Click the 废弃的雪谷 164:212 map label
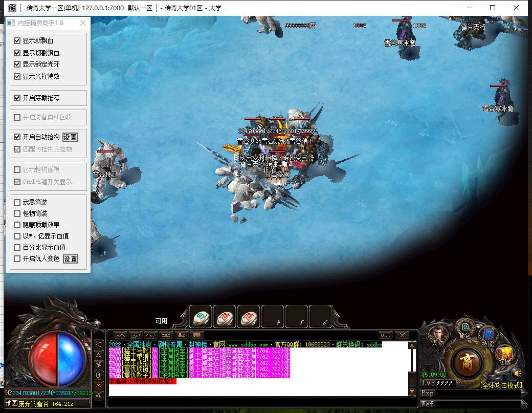The width and height of the screenshot is (532, 413). point(46,404)
